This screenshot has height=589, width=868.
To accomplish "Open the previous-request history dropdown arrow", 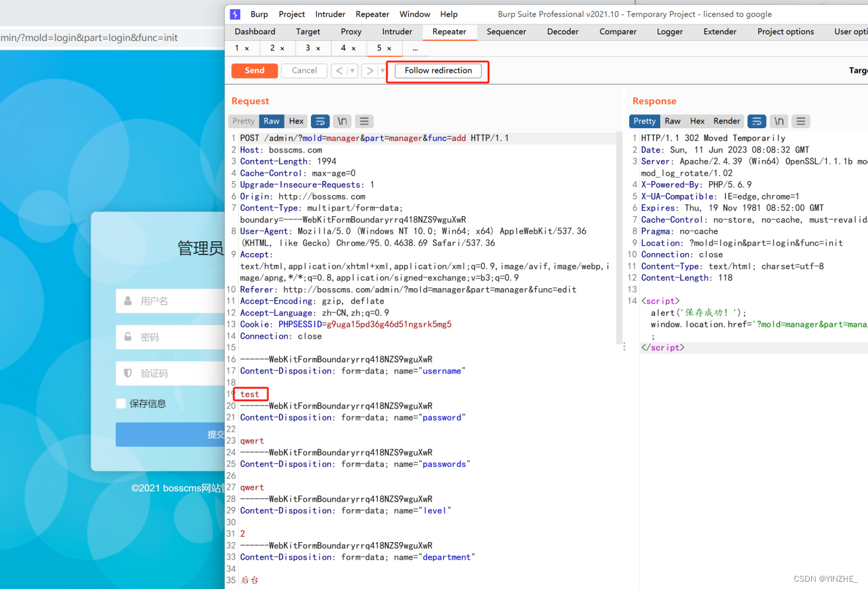I will [x=353, y=71].
